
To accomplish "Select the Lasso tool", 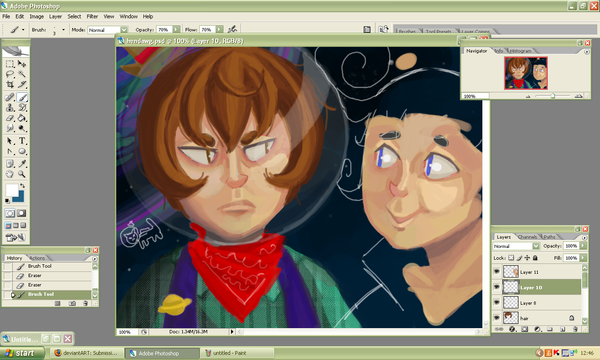I will (x=10, y=74).
